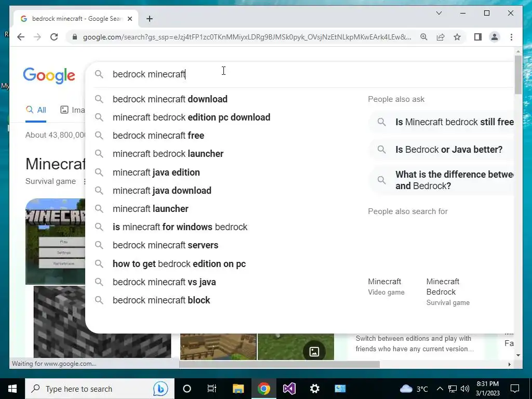Open the Windows Start menu
532x399 pixels.
click(x=12, y=389)
